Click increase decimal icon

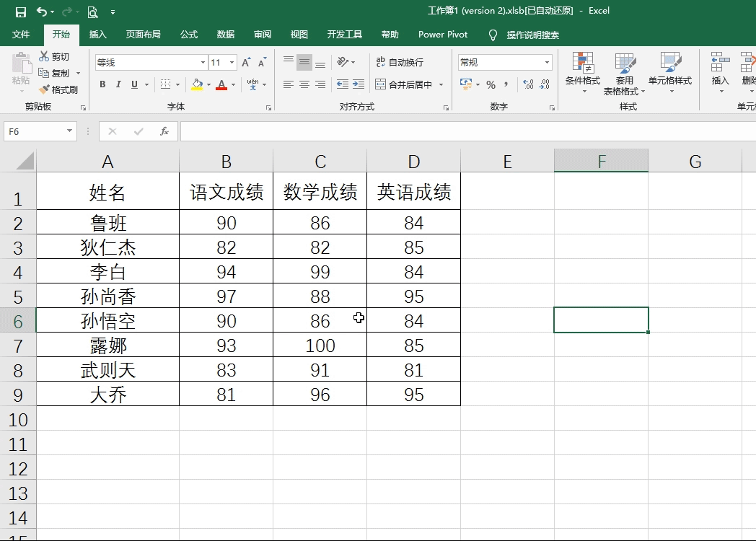[x=528, y=84]
